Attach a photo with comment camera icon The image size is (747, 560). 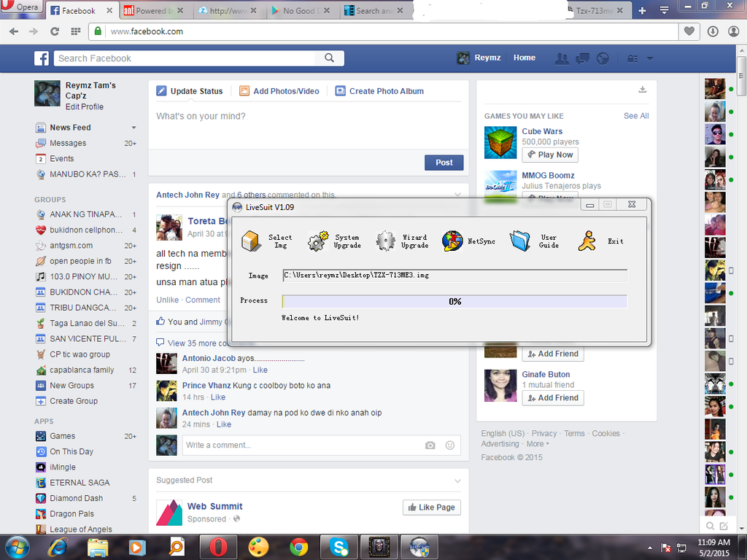coord(430,446)
